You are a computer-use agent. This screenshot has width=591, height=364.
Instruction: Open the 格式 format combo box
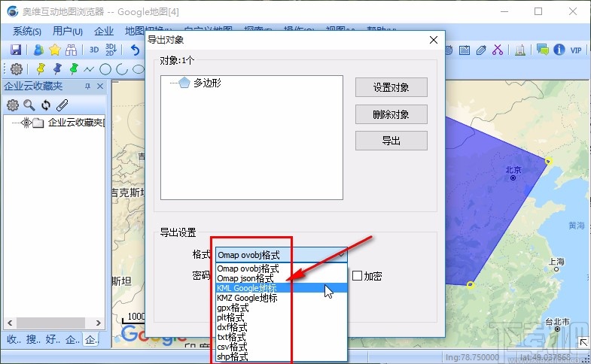[x=281, y=255]
